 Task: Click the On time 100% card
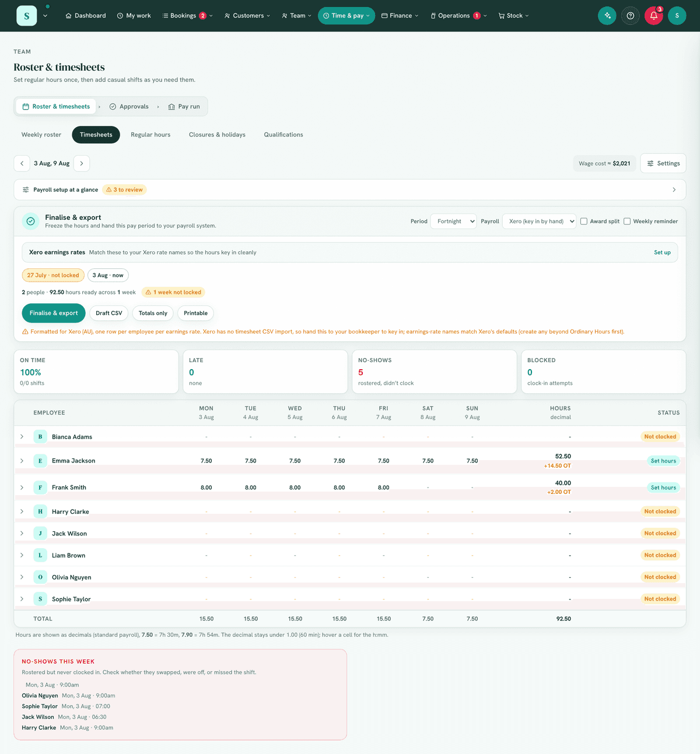pyautogui.click(x=96, y=372)
